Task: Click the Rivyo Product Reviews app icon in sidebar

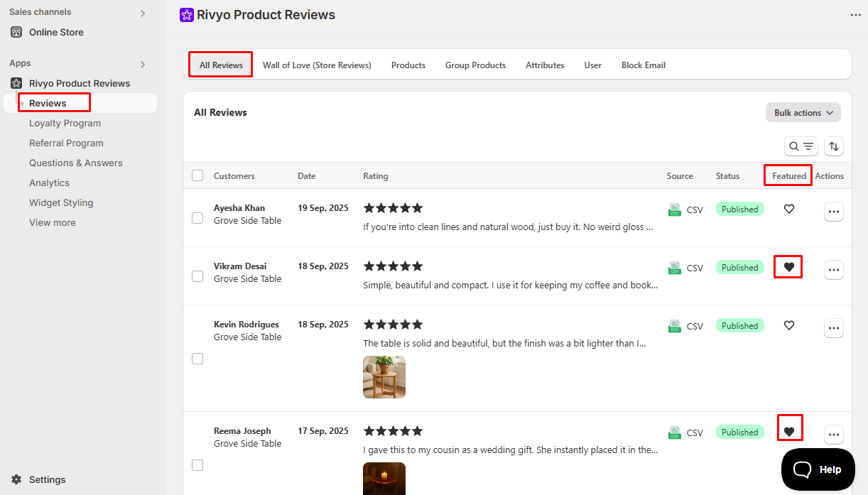Action: point(16,83)
